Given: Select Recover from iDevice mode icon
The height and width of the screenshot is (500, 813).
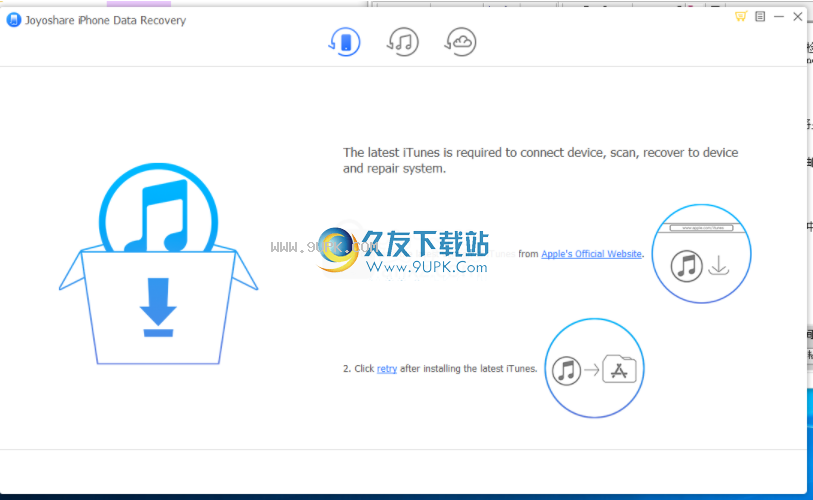Looking at the screenshot, I should click(x=345, y=41).
